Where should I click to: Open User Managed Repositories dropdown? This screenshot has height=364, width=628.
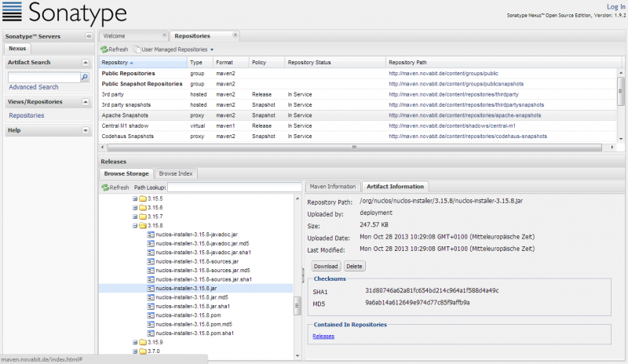coord(173,49)
